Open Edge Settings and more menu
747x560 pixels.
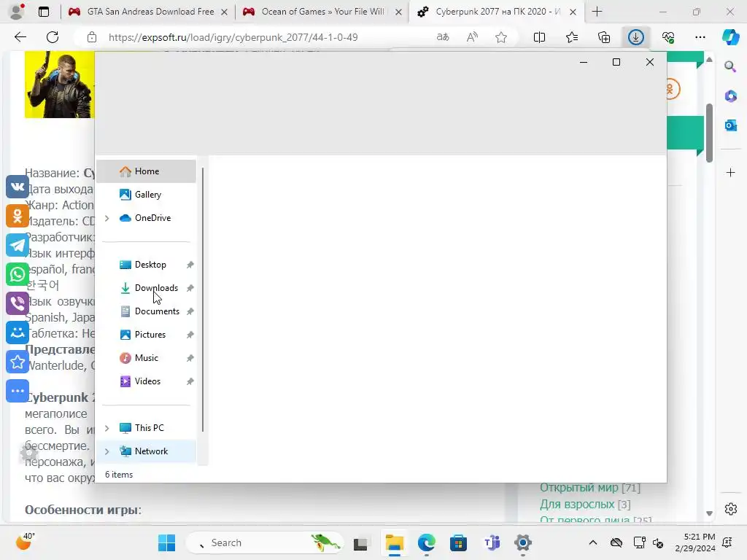(700, 37)
